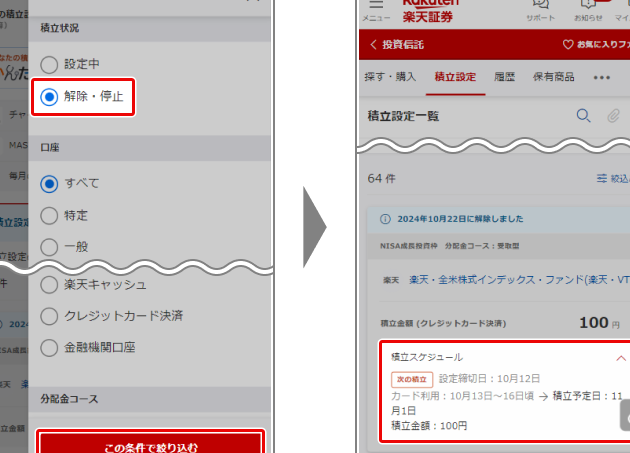Open the サポート chat icon
630x453 pixels.
pyautogui.click(x=541, y=5)
